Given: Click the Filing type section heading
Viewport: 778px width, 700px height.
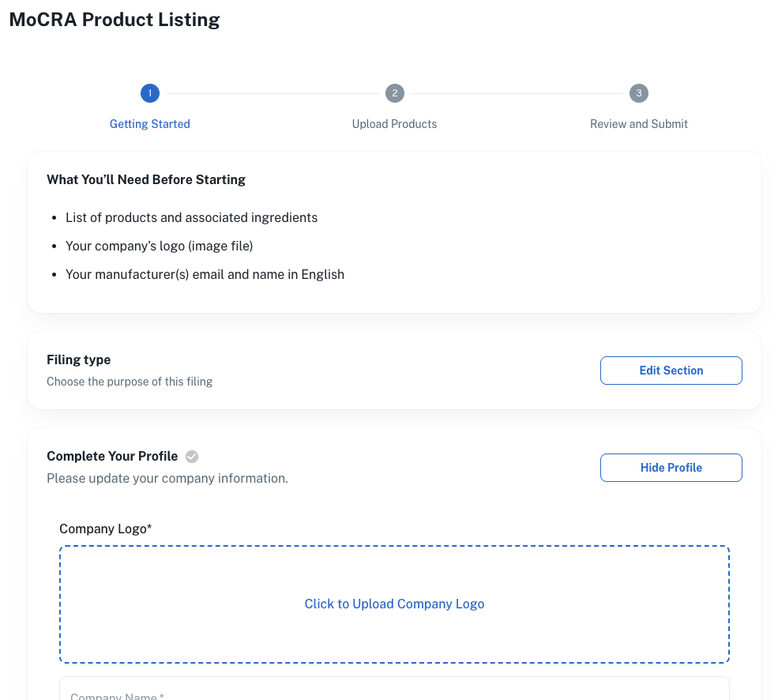Looking at the screenshot, I should tap(79, 360).
